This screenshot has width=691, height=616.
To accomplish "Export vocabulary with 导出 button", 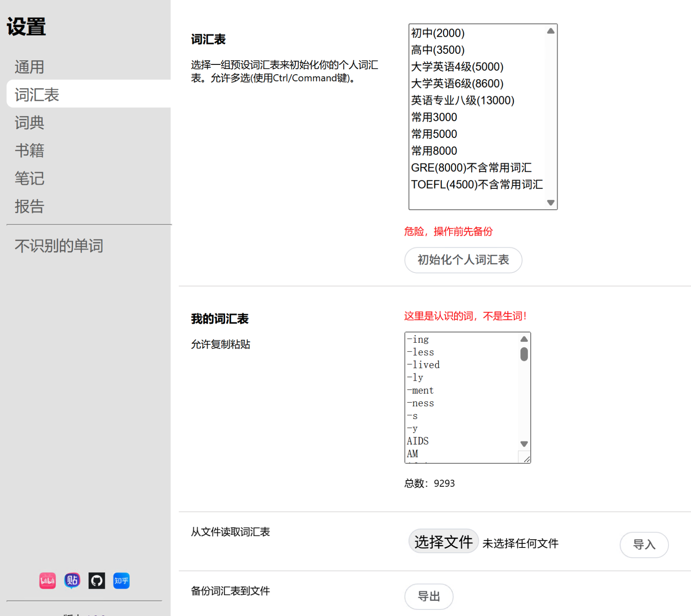I will point(428,596).
